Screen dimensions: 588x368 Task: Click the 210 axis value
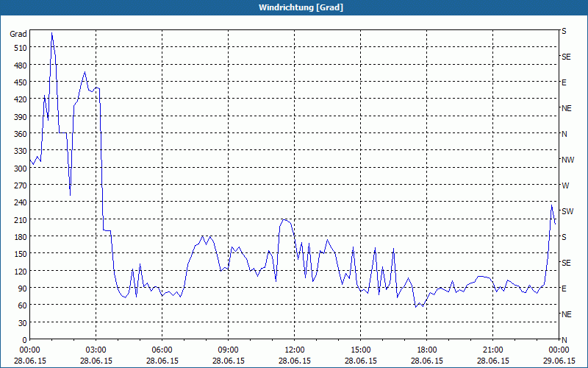pos(21,219)
